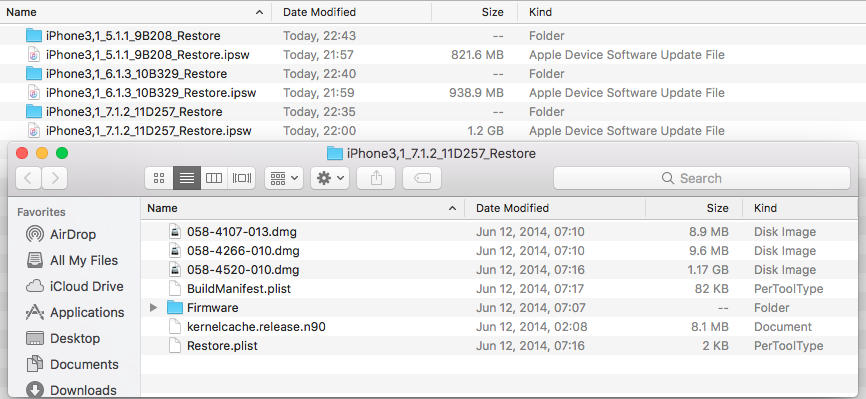Go forward with the right arrow button
866x399 pixels.
[x=55, y=178]
